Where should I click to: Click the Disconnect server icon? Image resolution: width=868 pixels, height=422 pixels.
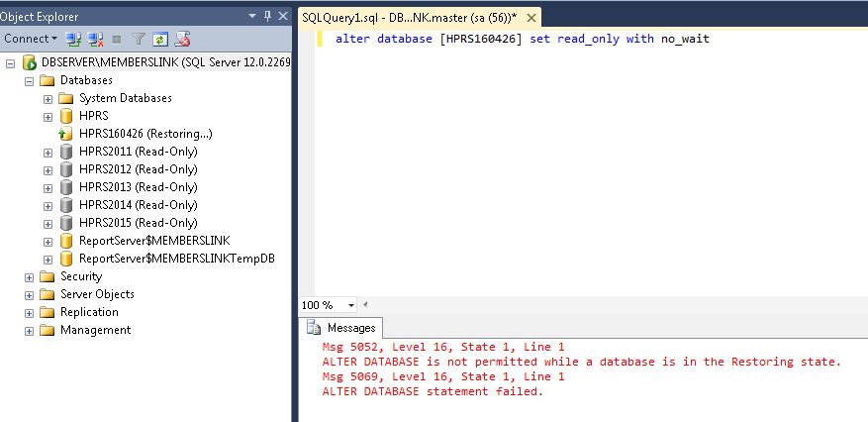95,39
